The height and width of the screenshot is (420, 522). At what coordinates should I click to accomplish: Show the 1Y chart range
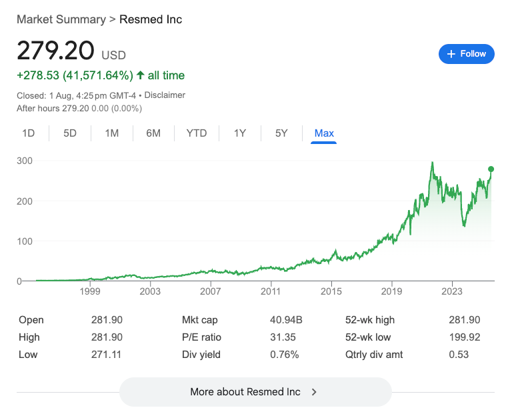pos(240,133)
